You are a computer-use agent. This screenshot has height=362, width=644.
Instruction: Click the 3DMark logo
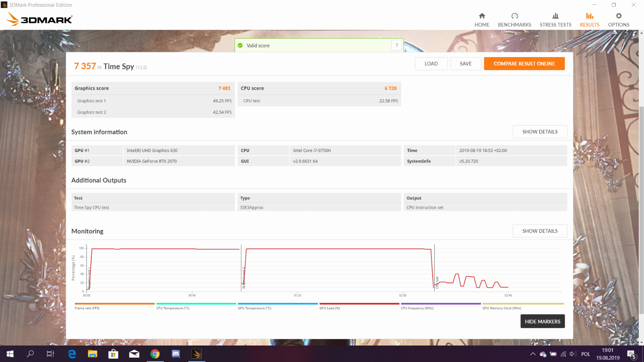pos(39,19)
